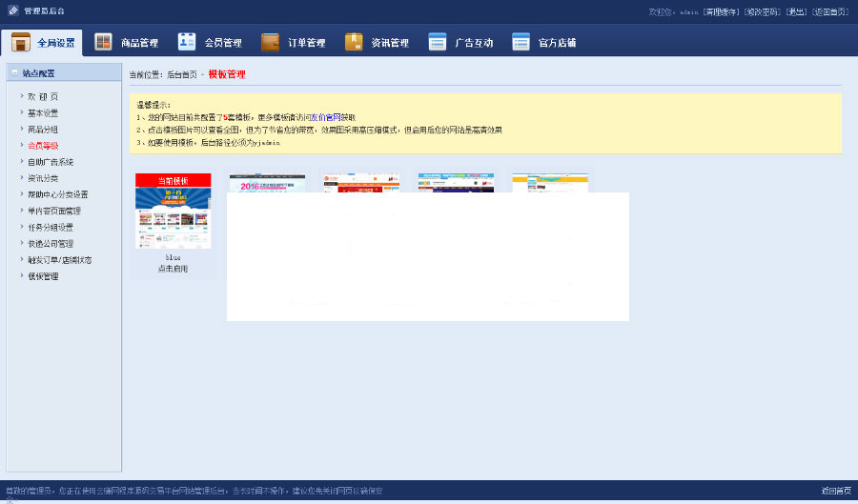Click the 清理缓存 link in header
858x504 pixels.
721,11
